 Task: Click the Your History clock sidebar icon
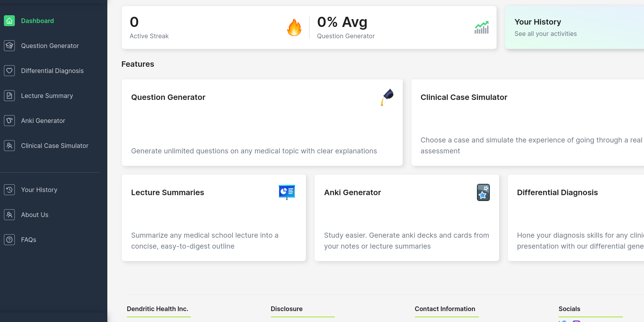pyautogui.click(x=9, y=190)
